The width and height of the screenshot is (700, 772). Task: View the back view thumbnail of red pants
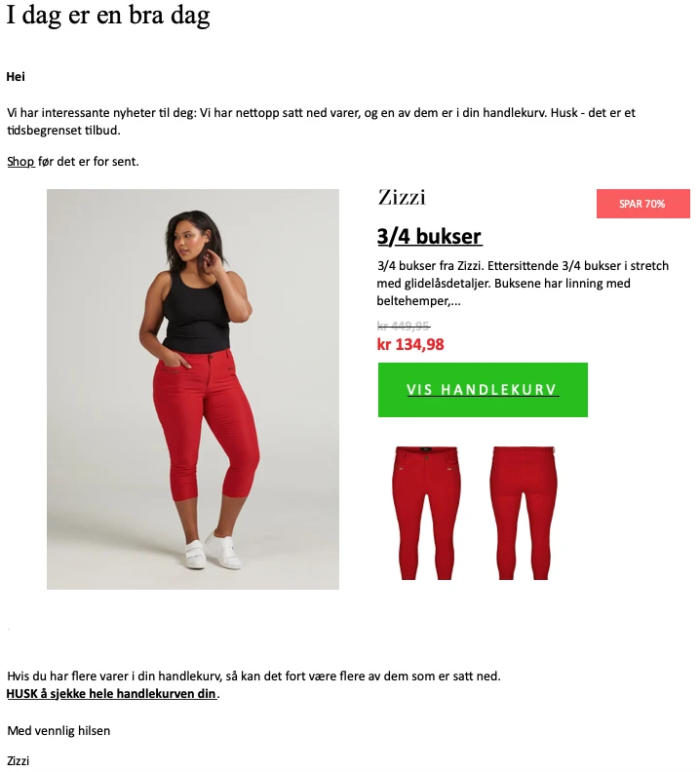[524, 513]
